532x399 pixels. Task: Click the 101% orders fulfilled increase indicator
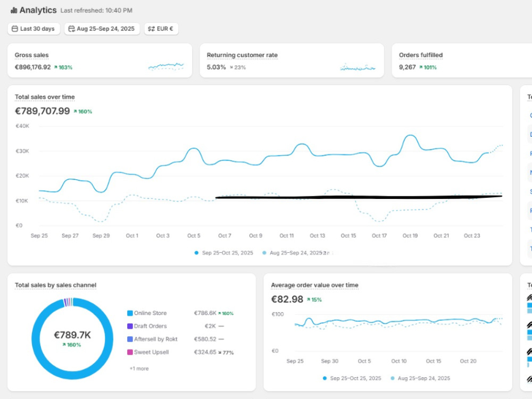pos(428,68)
